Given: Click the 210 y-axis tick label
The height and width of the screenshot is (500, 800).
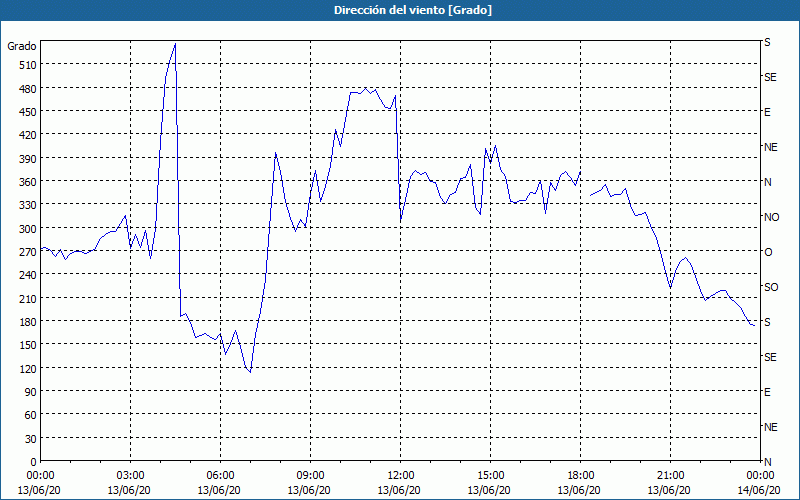Looking at the screenshot, I should [x=28, y=298].
